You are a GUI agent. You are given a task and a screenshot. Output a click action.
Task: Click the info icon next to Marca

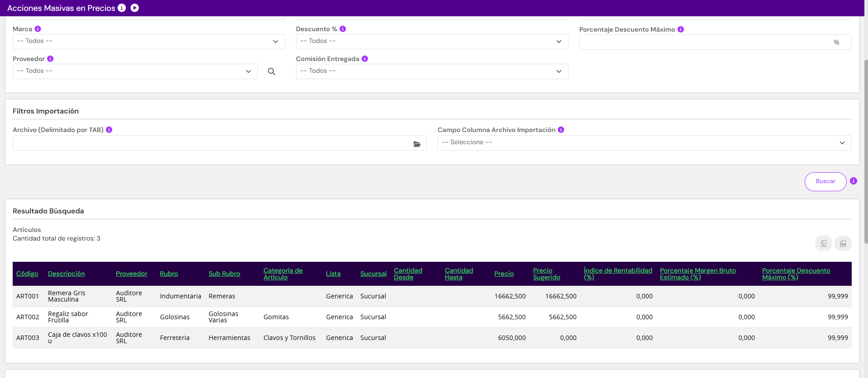tap(38, 29)
